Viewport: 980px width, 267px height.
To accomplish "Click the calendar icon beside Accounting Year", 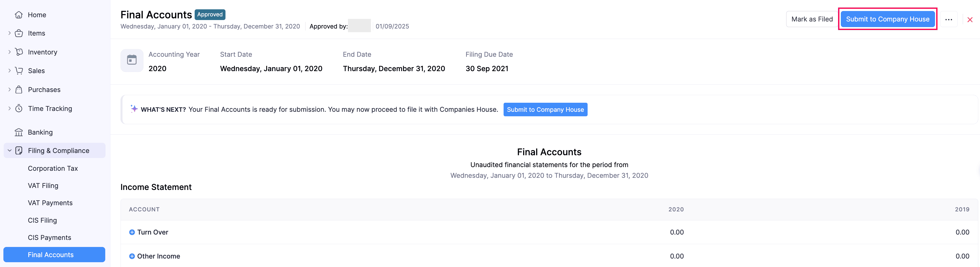I will [x=132, y=60].
